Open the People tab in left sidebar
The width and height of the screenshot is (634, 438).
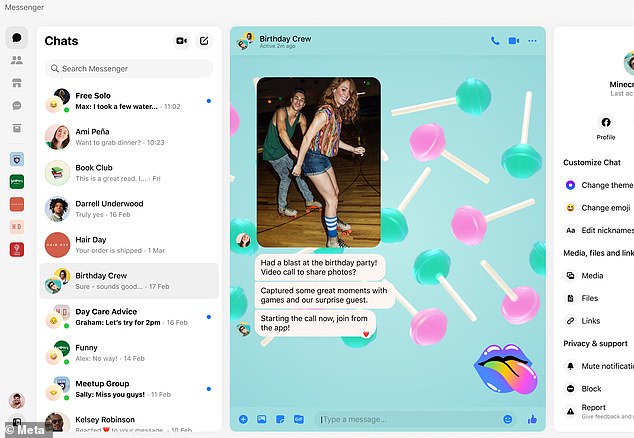pyautogui.click(x=17, y=61)
